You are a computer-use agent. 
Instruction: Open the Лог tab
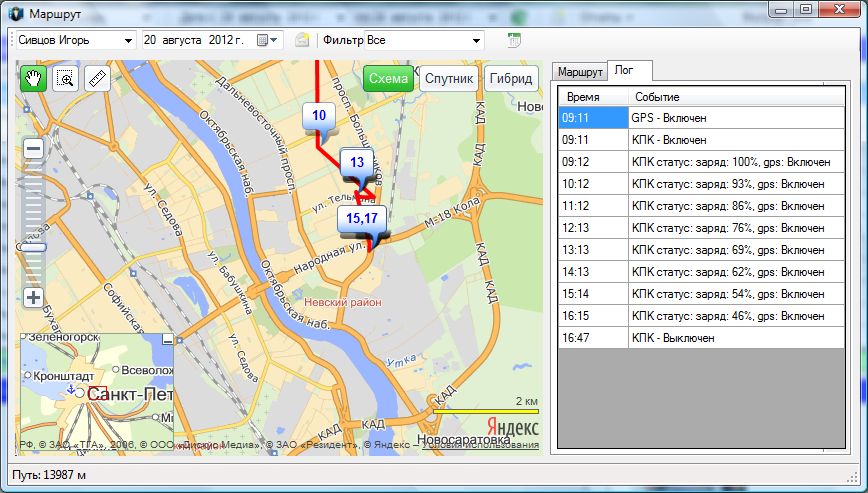coord(629,70)
